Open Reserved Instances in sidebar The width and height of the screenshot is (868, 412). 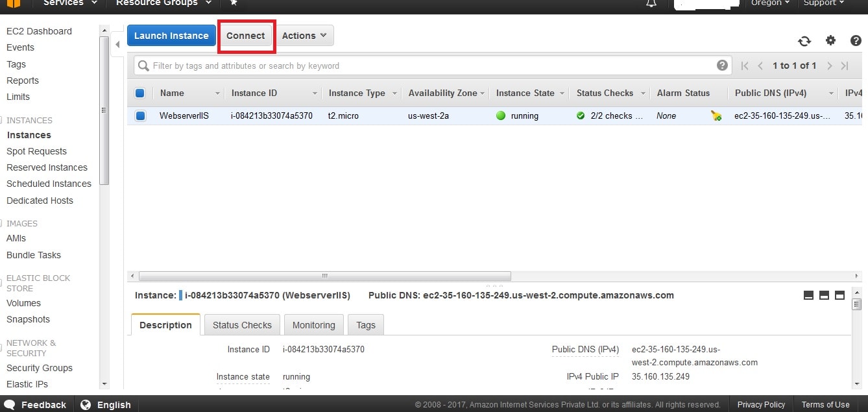tap(47, 167)
